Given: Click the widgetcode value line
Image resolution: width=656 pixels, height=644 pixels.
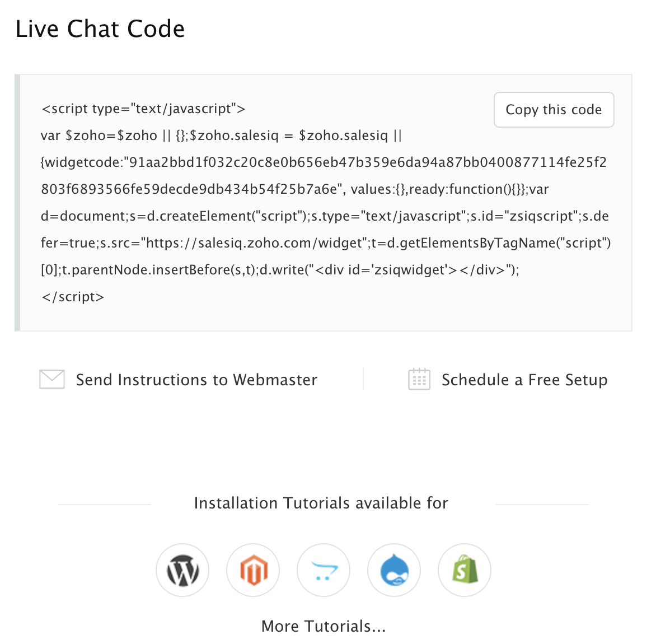Looking at the screenshot, I should [x=324, y=162].
